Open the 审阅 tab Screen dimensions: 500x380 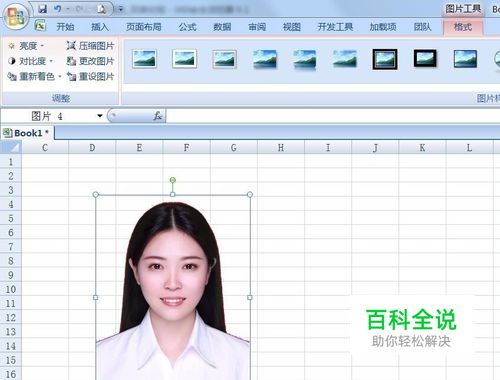tap(257, 27)
